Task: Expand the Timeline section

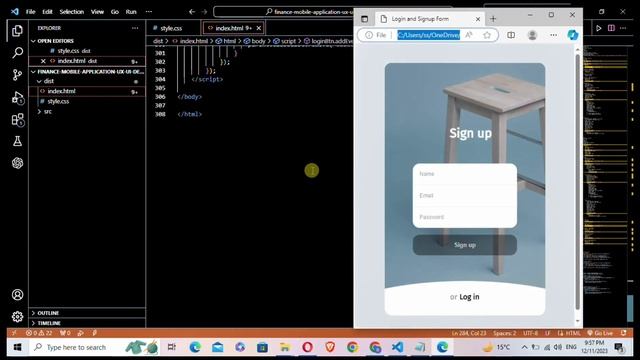Action: pos(33,323)
